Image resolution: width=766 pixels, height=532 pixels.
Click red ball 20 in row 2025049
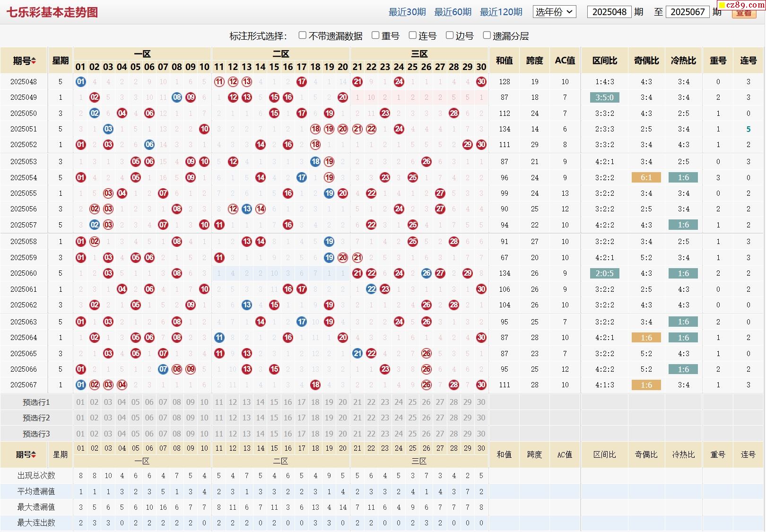[x=343, y=97]
